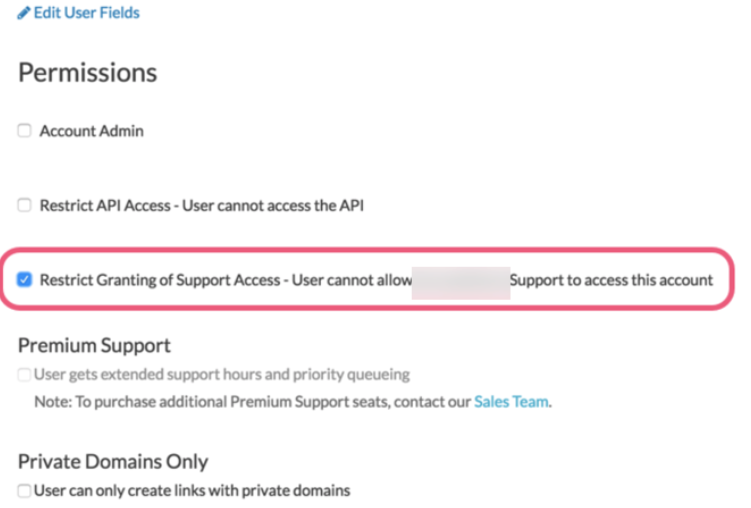
Task: Select the Permissions heading
Action: pyautogui.click(x=88, y=73)
